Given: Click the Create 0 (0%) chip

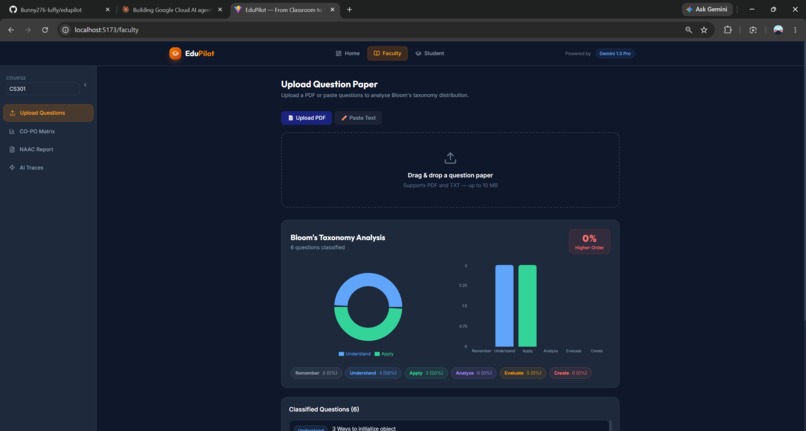Looking at the screenshot, I should point(571,373).
